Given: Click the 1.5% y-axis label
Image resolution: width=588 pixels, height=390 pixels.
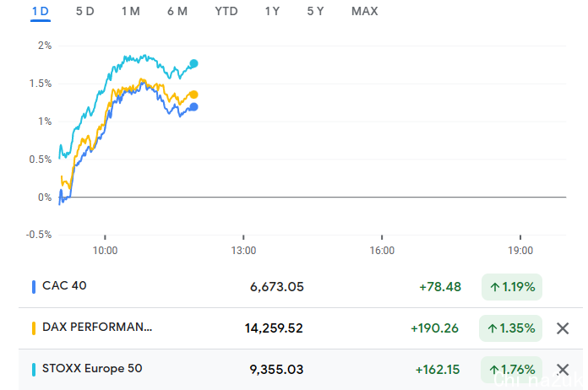Looking at the screenshot, I should 41,84.
